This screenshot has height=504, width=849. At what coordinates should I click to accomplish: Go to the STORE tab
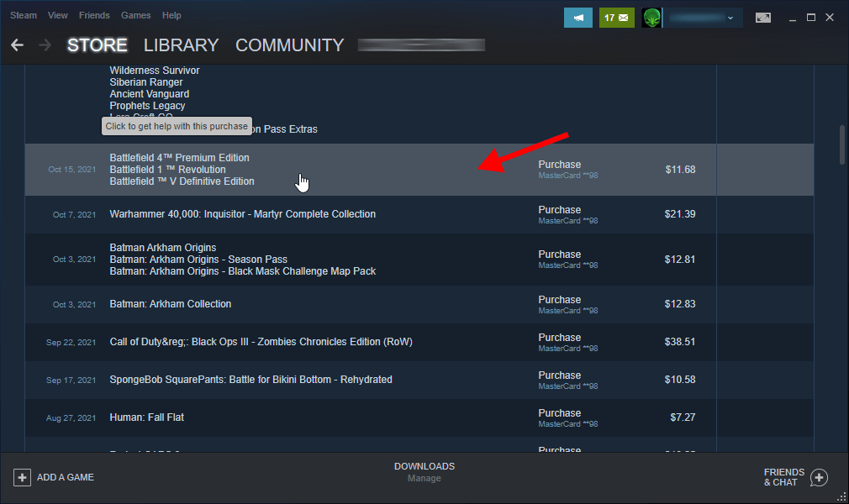(98, 45)
